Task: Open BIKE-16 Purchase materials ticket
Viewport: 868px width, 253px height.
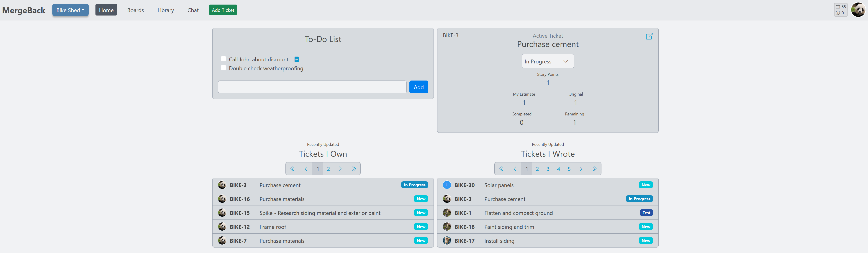Action: (x=323, y=199)
